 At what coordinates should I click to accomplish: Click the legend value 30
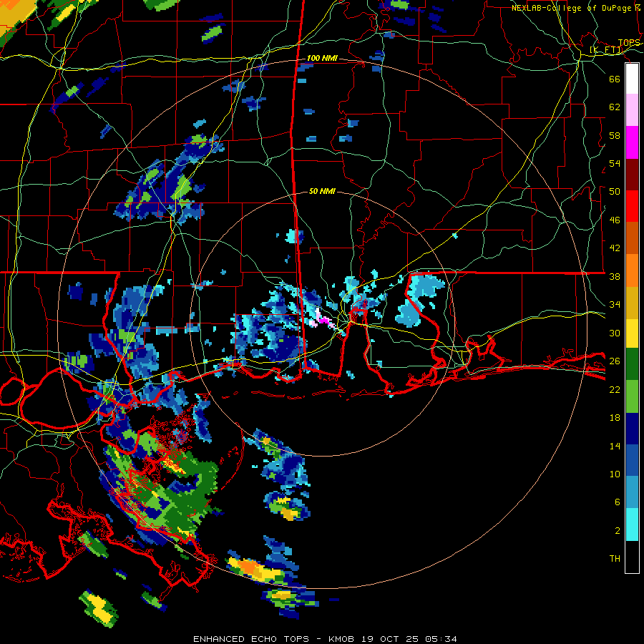pyautogui.click(x=615, y=333)
